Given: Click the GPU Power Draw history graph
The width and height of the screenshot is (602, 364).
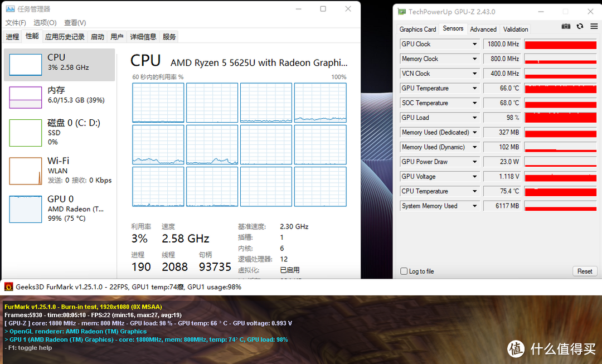Looking at the screenshot, I should [561, 162].
